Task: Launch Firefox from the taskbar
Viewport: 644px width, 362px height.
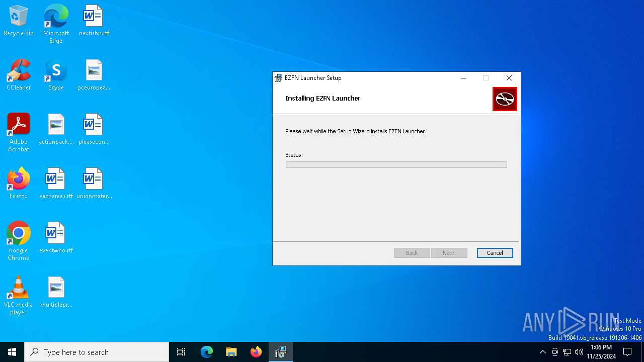Action: tap(256, 352)
